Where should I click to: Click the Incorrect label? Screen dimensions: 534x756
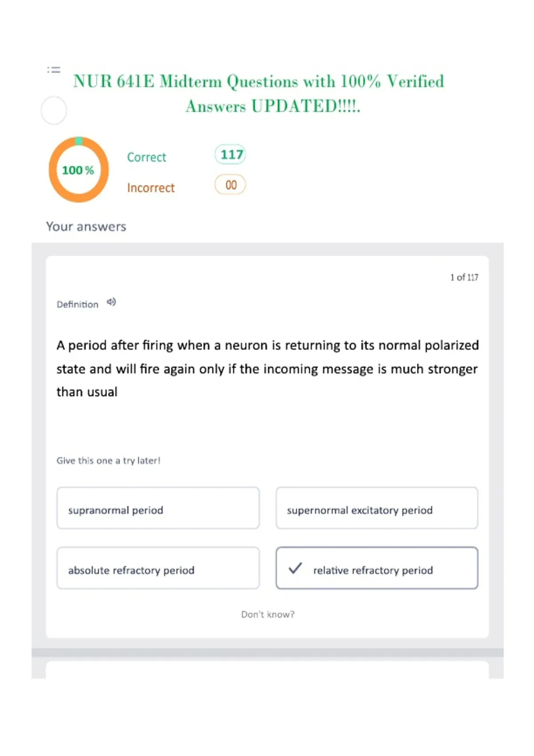(151, 188)
